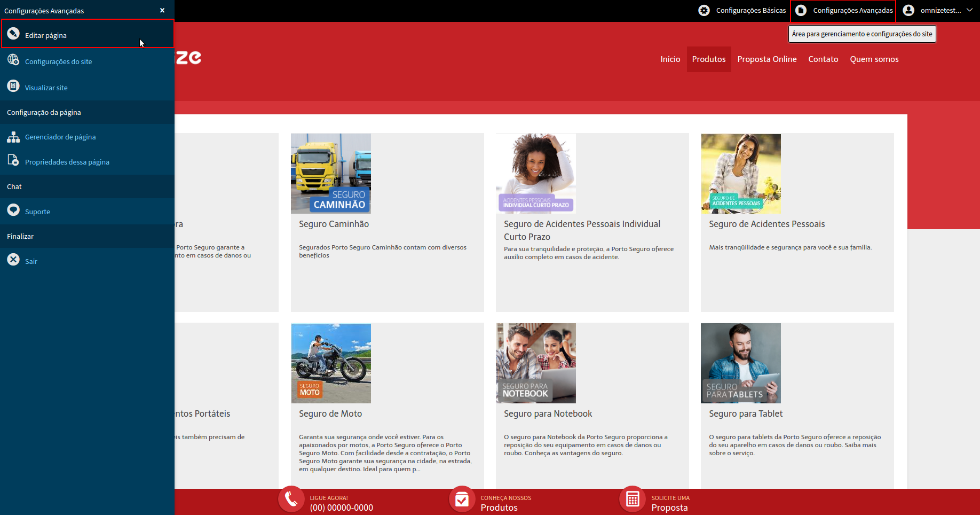The image size is (980, 515).
Task: Click the phone number (00) 00000-0000
Action: pos(342,508)
